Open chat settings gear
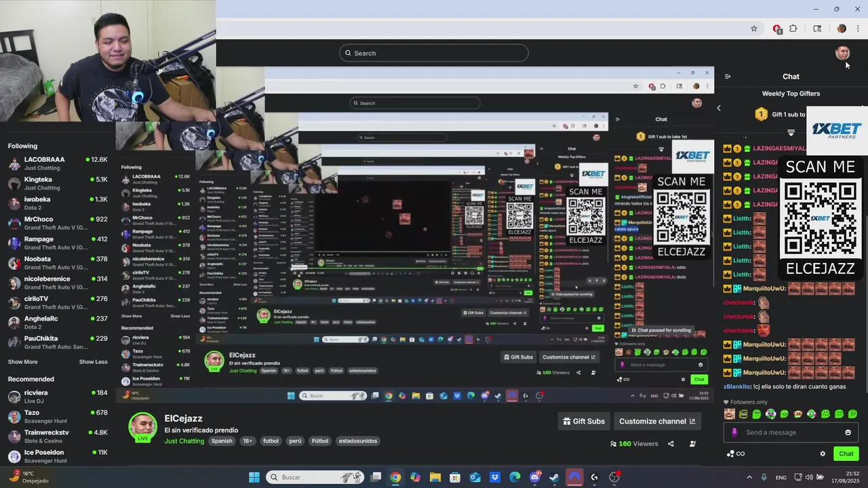 (823, 453)
